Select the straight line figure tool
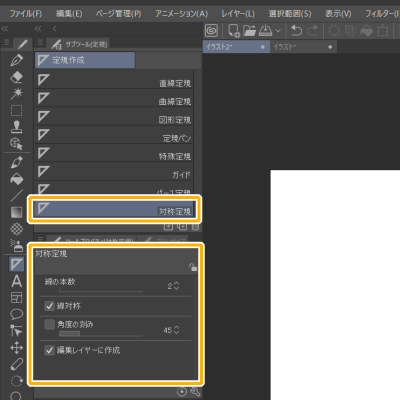The image size is (400, 400). [x=17, y=196]
